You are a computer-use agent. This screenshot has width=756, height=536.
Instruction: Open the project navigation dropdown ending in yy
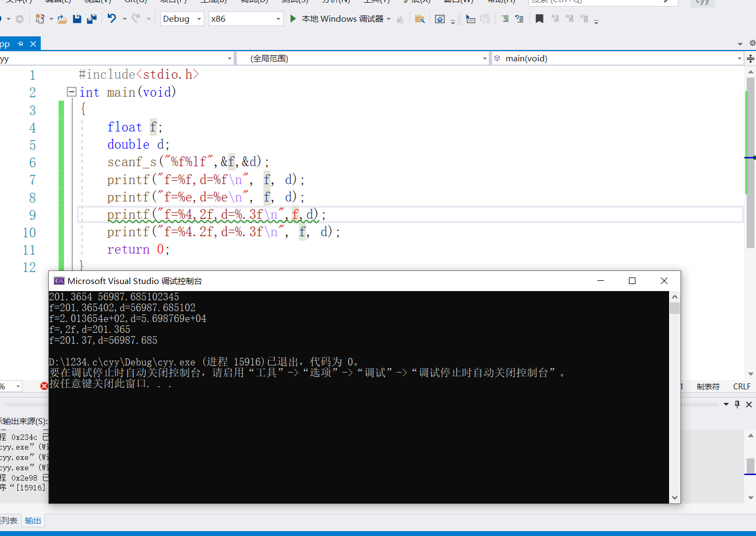coord(117,58)
